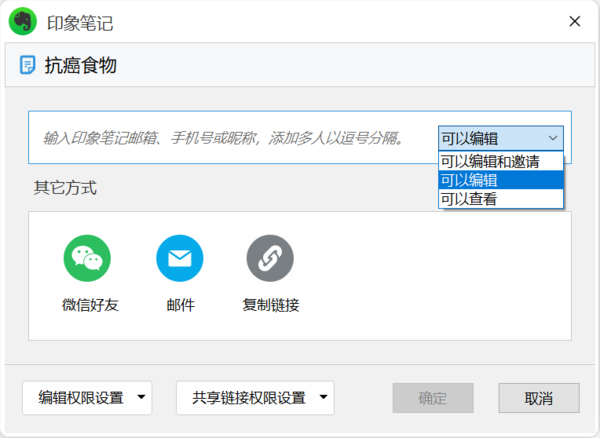Click the 复制链接 label

pyautogui.click(x=271, y=305)
